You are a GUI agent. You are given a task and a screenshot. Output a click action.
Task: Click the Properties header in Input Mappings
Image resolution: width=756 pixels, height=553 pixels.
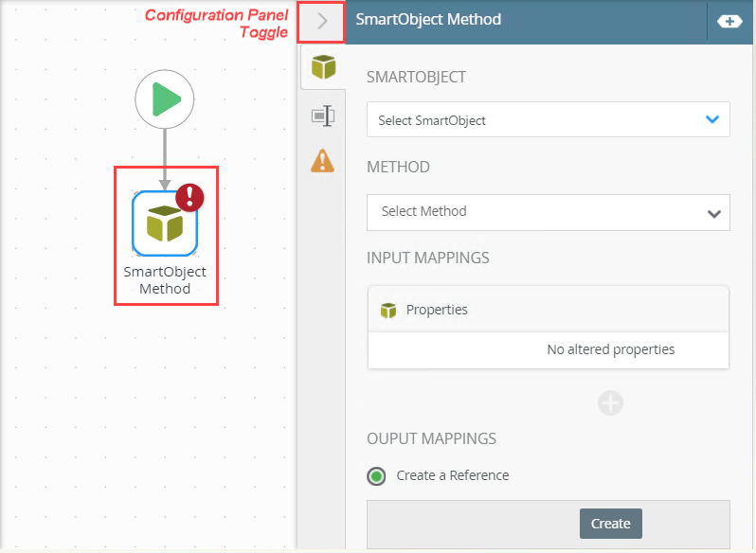pyautogui.click(x=549, y=310)
